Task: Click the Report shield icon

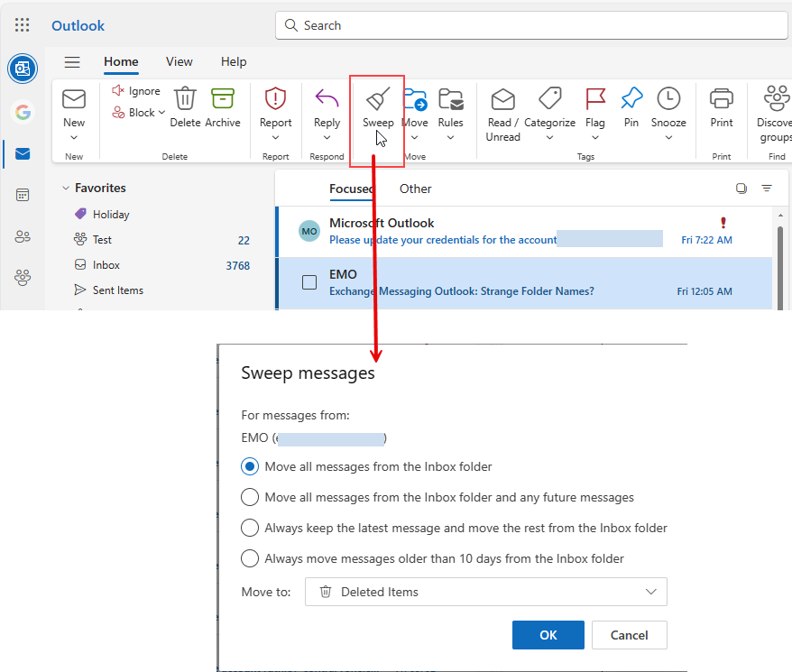Action: pos(275,98)
